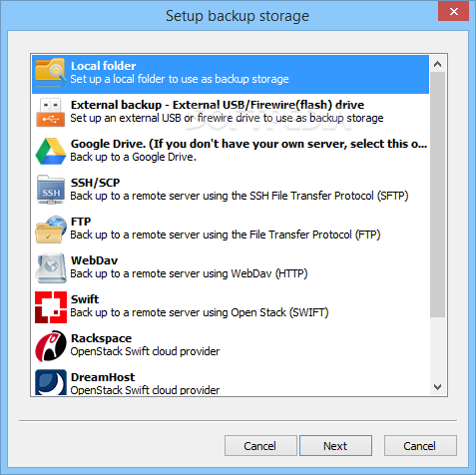Screen dimensions: 476x475
Task: Select the SSH/SCP server icon
Action: [51, 190]
